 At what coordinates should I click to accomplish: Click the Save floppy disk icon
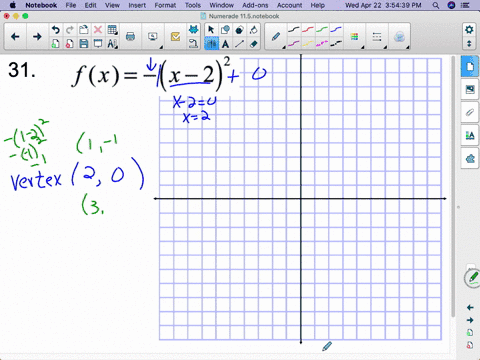84,44
